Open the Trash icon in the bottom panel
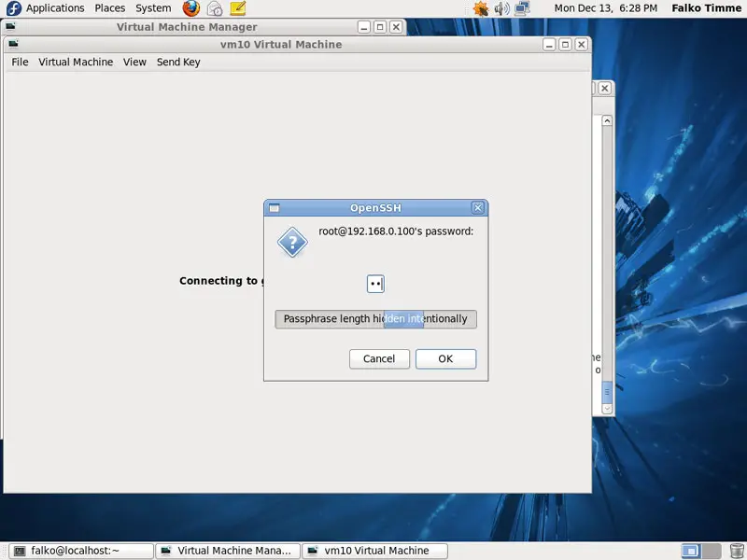Screen dimensions: 747x560 point(737,551)
